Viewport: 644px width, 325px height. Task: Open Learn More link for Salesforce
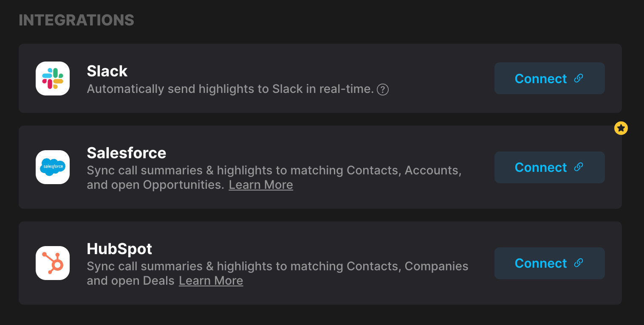261,185
